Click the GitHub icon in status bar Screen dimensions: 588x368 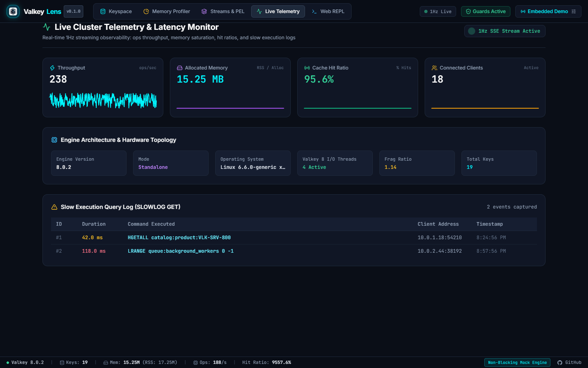560,363
